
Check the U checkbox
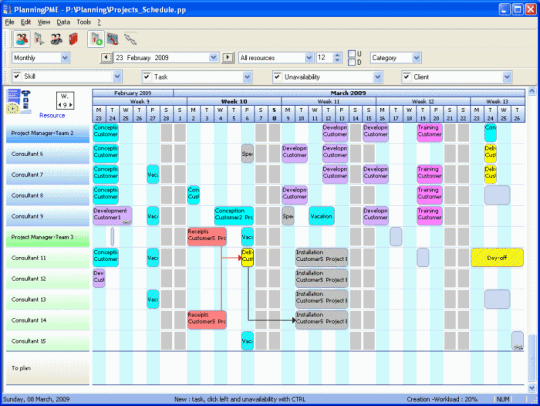[352, 54]
